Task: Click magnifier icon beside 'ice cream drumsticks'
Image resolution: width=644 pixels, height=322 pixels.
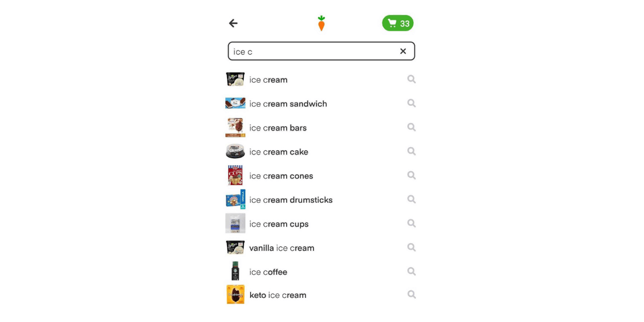Action: (411, 199)
